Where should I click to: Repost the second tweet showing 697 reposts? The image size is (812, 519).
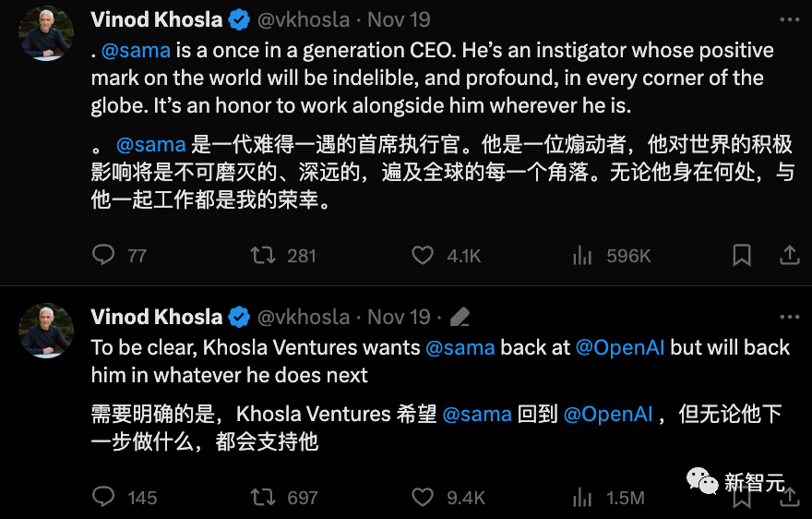[263, 497]
